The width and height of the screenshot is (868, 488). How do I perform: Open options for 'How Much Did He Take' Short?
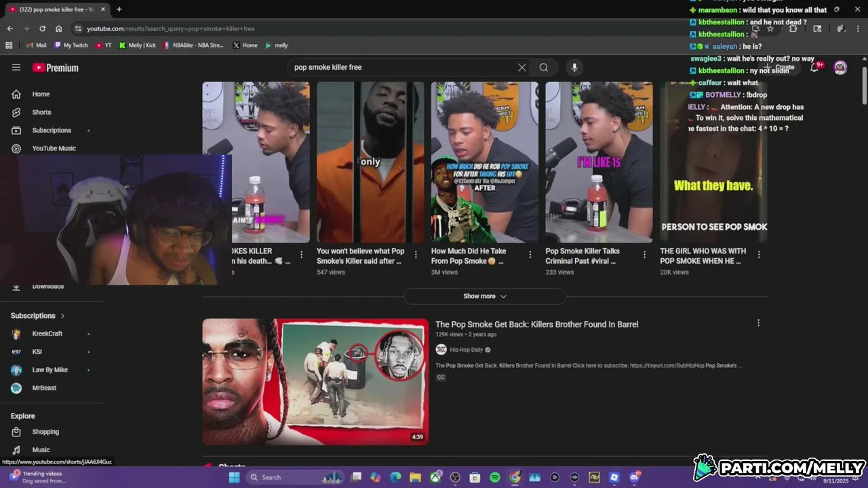[x=530, y=254]
